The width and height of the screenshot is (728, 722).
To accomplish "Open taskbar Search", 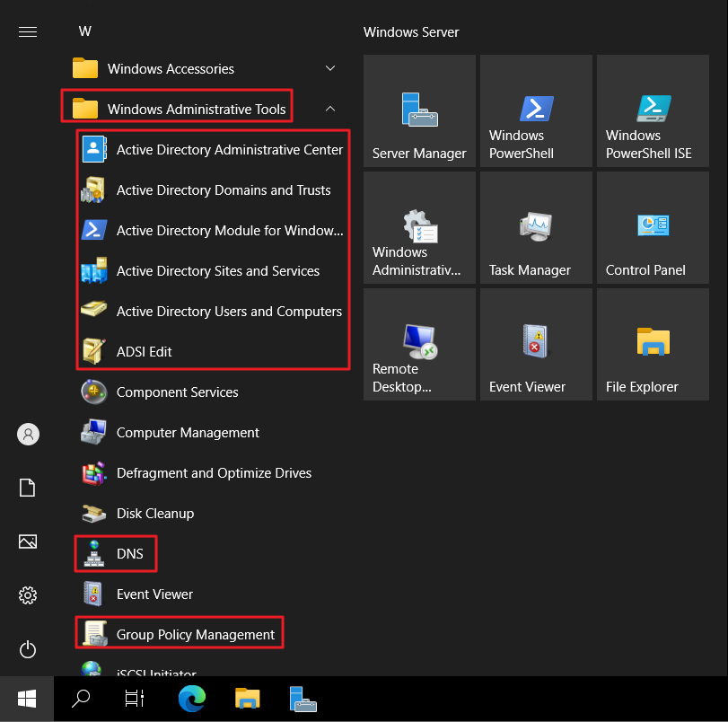I will point(81,699).
